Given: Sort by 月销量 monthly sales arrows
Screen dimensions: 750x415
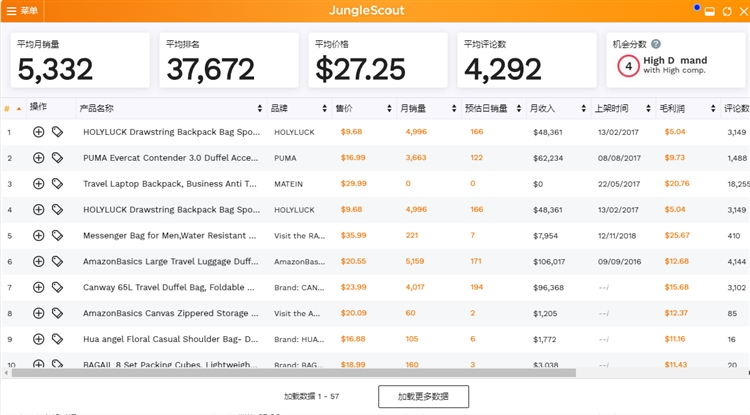Looking at the screenshot, I should (454, 109).
